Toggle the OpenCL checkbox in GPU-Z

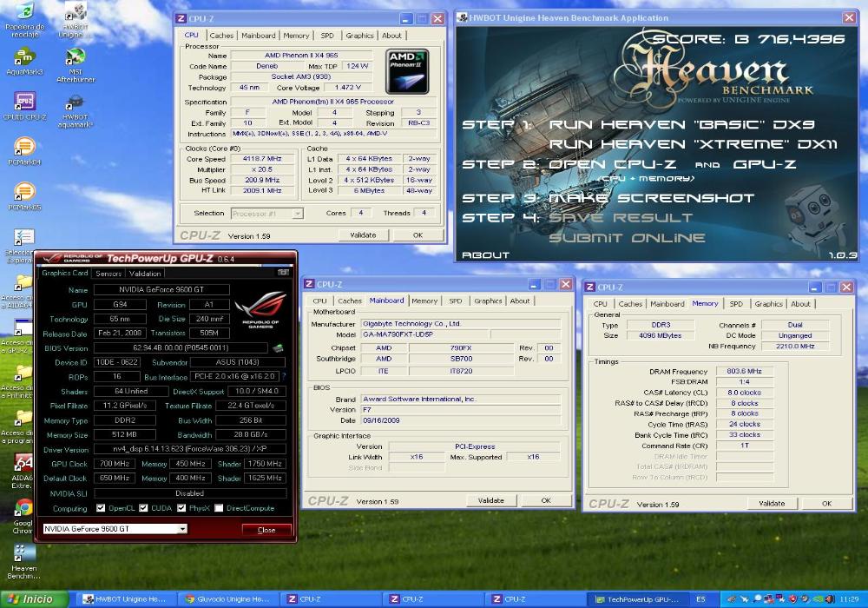click(100, 508)
